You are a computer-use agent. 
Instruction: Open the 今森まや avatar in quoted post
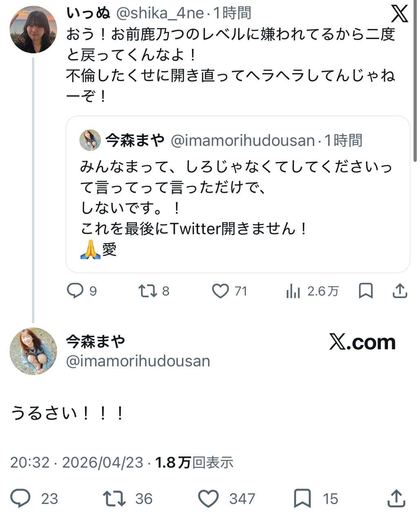pos(90,140)
